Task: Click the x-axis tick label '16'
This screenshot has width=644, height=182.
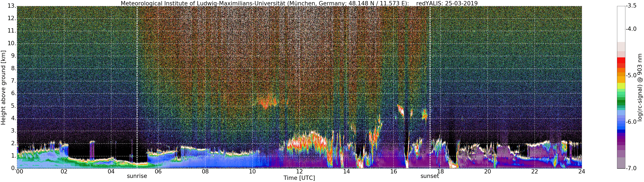Action: point(394,172)
